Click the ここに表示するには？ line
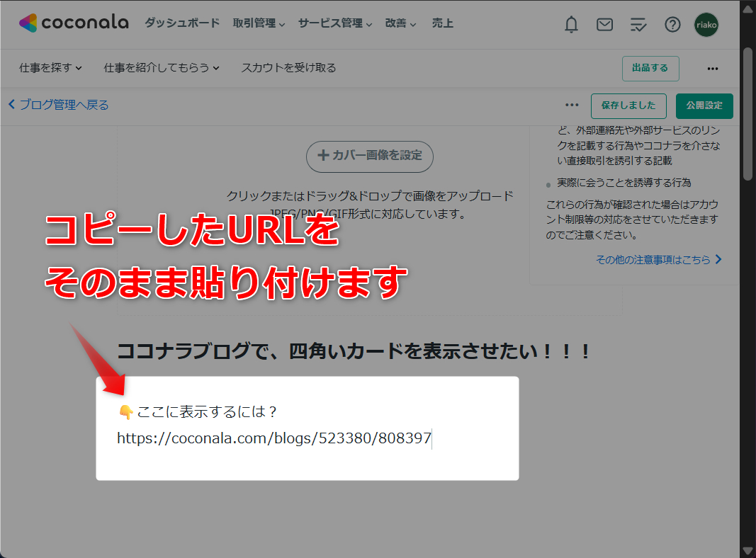The height and width of the screenshot is (558, 756). pyautogui.click(x=198, y=411)
